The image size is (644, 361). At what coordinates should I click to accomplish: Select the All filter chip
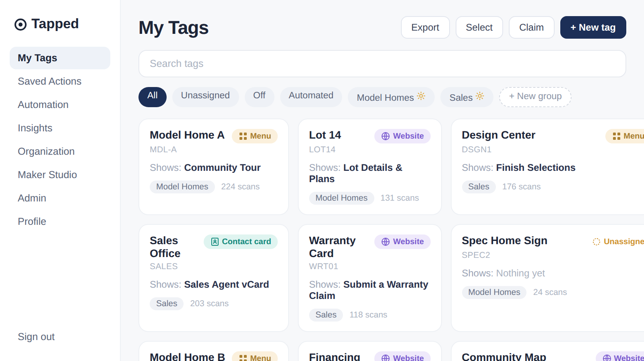pyautogui.click(x=153, y=97)
